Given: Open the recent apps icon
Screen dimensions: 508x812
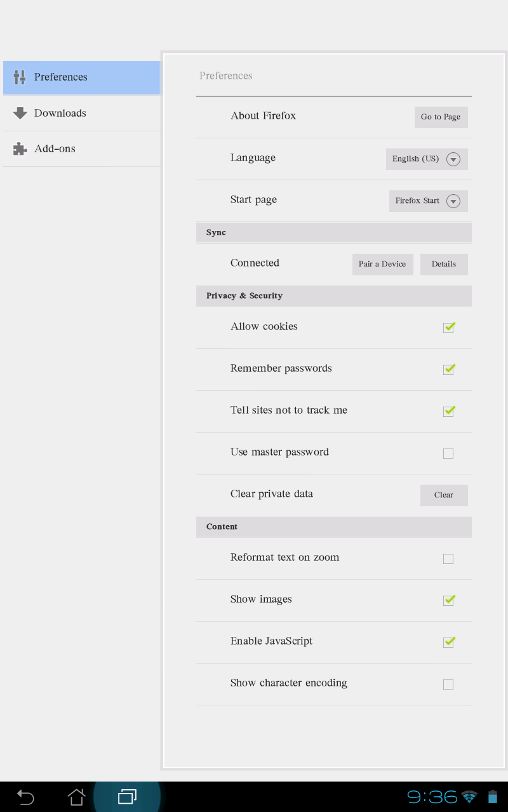Looking at the screenshot, I should click(x=127, y=797).
